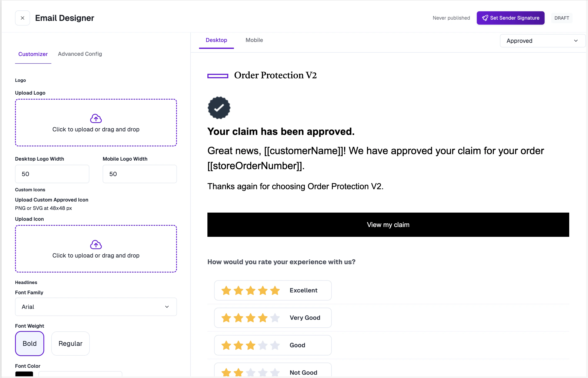The image size is (588, 378).
Task: Expand the Font Family chevron arrow
Action: coord(167,307)
